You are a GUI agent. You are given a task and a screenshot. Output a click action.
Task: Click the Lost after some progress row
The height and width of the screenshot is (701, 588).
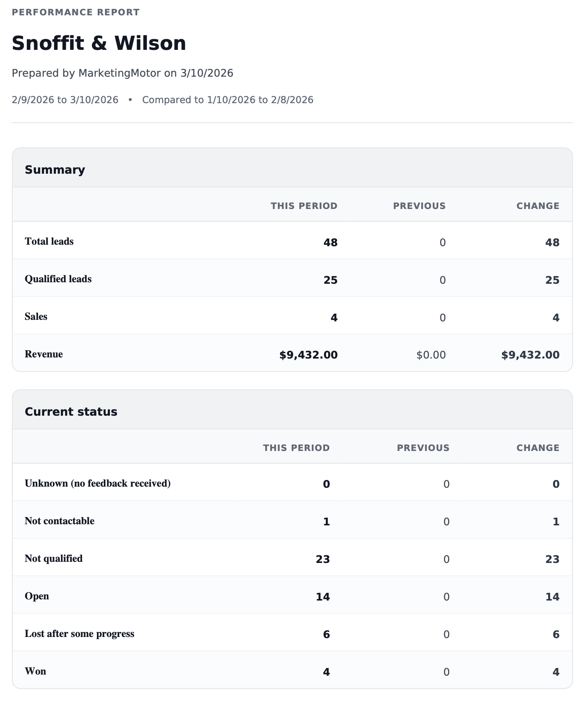point(79,634)
